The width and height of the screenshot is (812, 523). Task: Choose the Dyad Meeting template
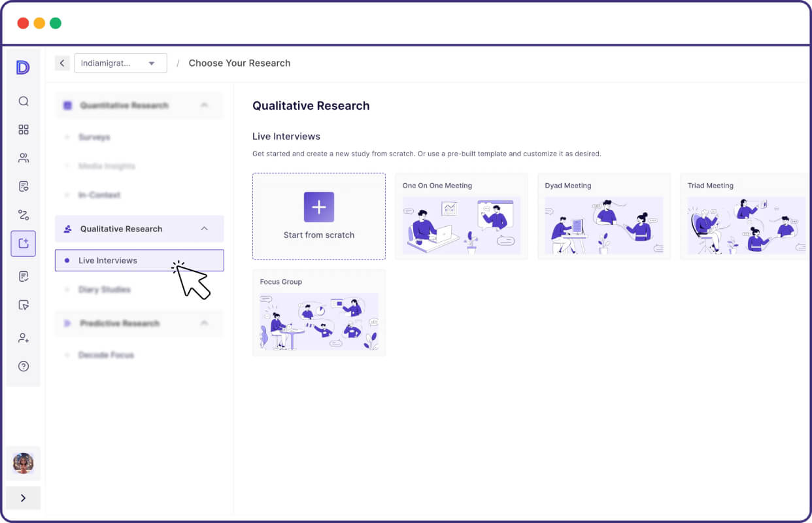pos(603,216)
